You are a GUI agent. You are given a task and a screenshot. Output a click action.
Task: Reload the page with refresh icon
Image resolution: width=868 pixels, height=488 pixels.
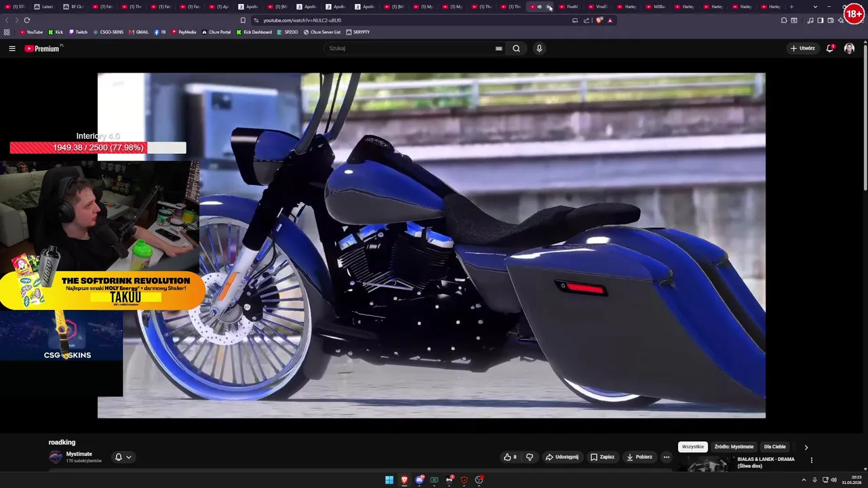26,20
